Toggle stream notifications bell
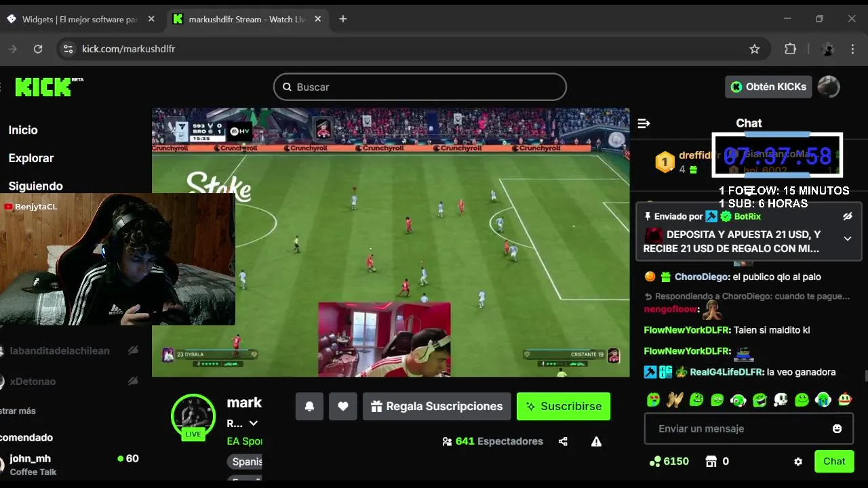The image size is (868, 488). pos(309,407)
